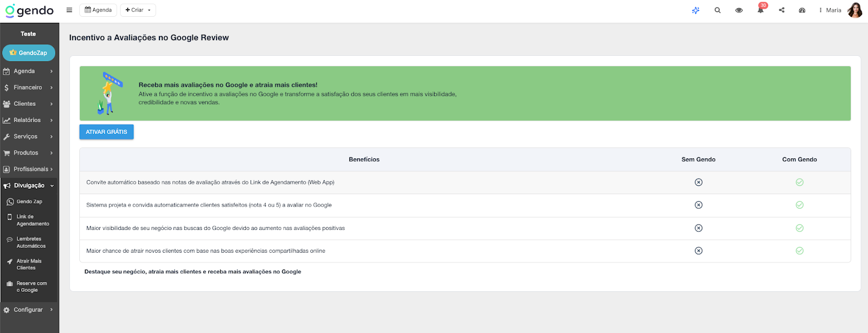
Task: Click the dashboard gauge icon in header
Action: coord(802,10)
